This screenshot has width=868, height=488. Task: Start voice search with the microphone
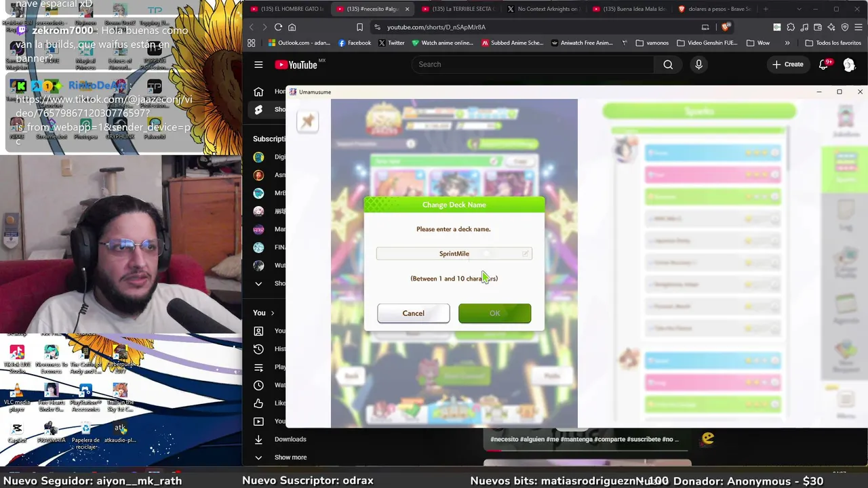[x=698, y=64]
